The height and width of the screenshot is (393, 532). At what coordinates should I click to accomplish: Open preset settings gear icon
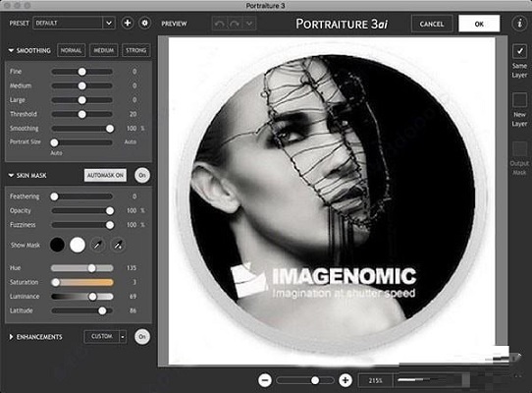(x=145, y=24)
